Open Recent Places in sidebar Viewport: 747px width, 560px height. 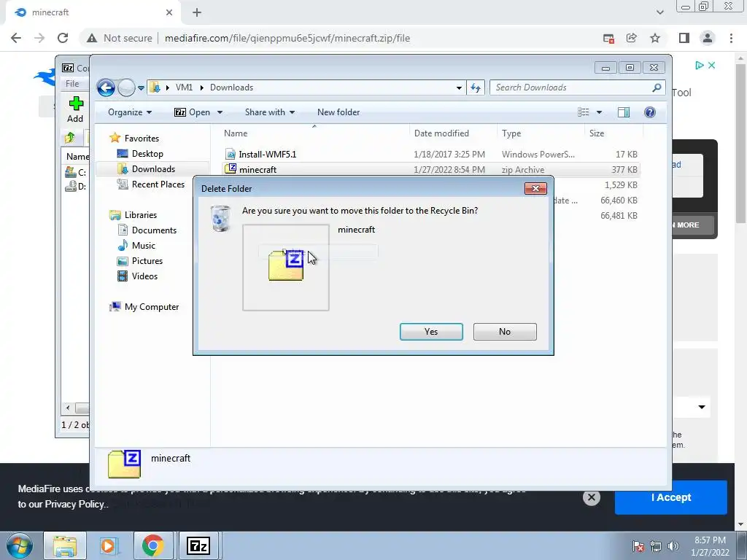[x=158, y=184]
